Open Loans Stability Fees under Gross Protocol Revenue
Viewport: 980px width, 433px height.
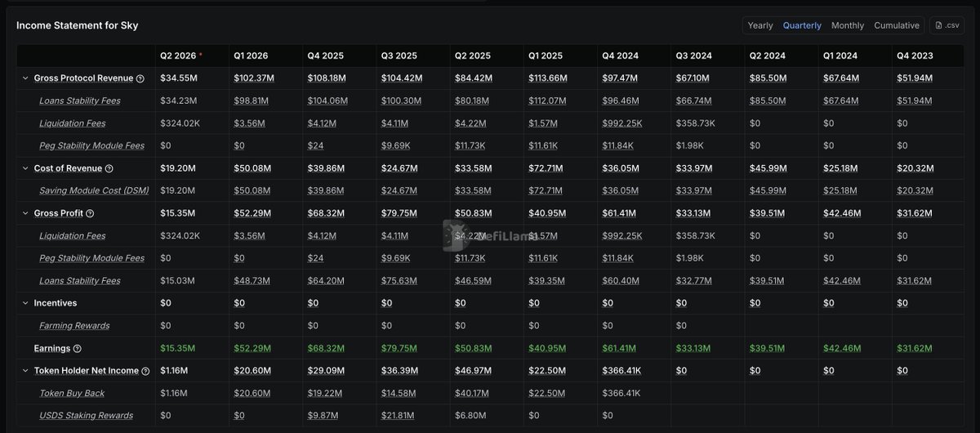[79, 101]
